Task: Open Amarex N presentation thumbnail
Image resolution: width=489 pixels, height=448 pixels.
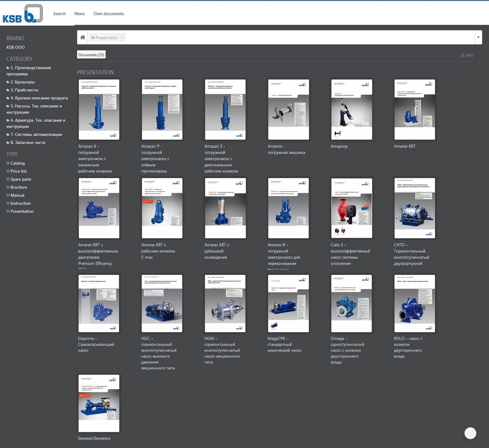Action: click(x=288, y=208)
